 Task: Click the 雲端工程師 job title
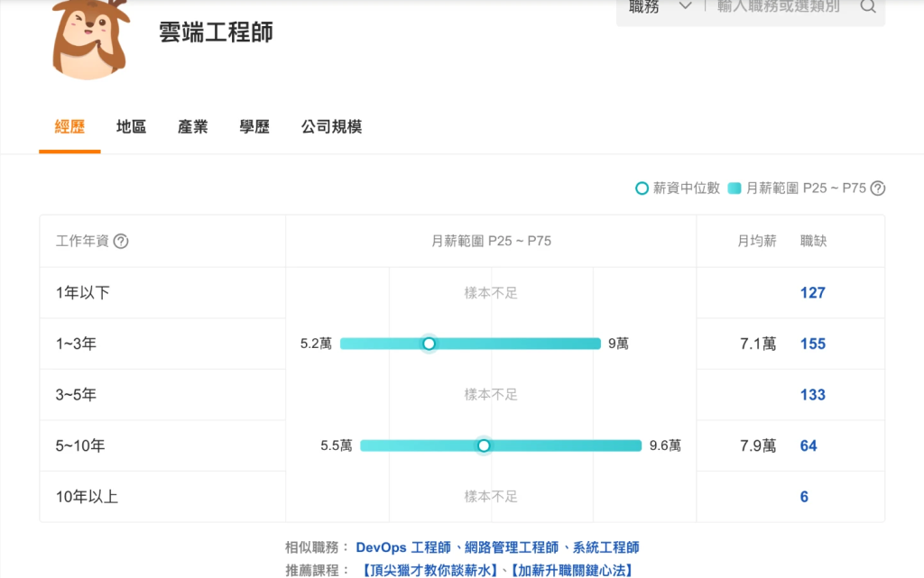pyautogui.click(x=216, y=32)
